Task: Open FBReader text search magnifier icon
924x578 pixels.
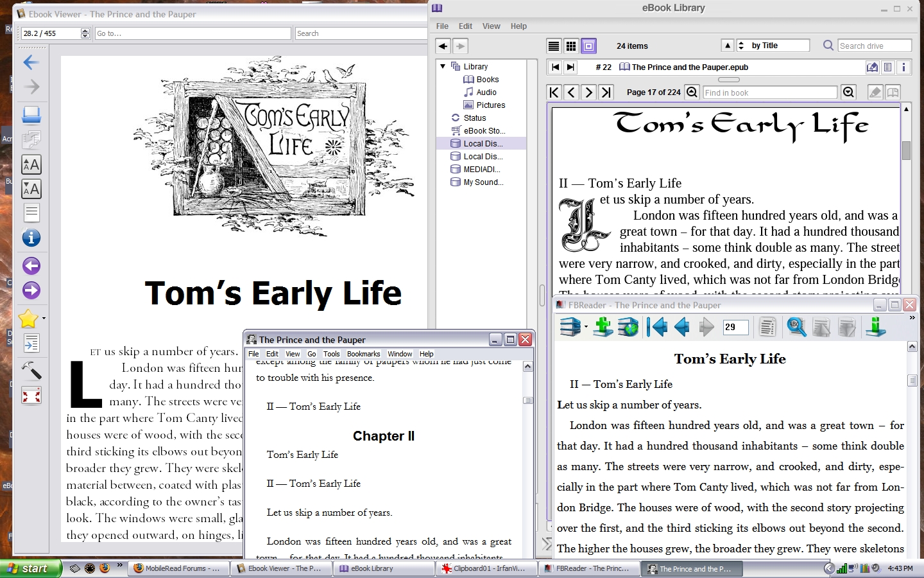Action: pyautogui.click(x=796, y=327)
